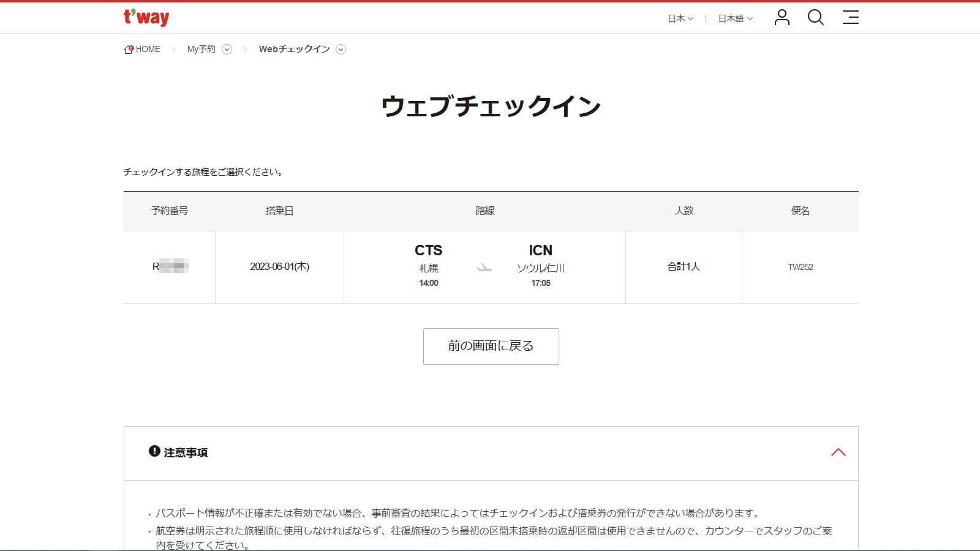Click the exclamation icon next to 注意事項
The height and width of the screenshot is (551, 980).
click(153, 453)
